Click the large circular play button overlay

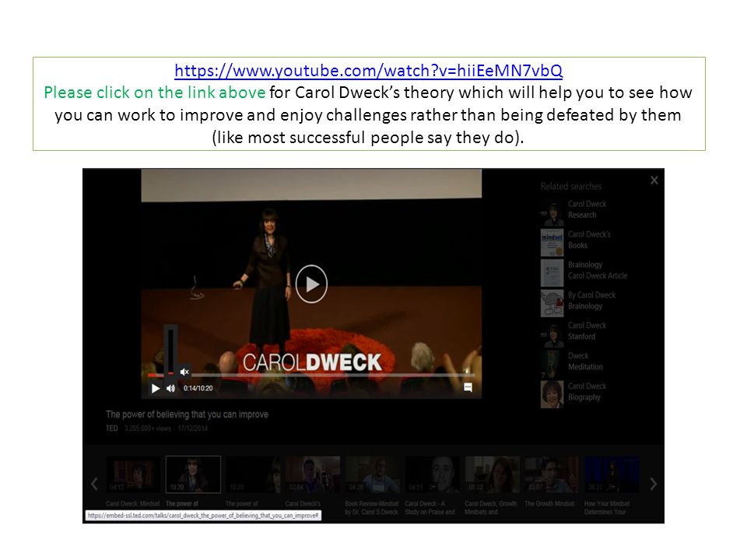[x=311, y=284]
